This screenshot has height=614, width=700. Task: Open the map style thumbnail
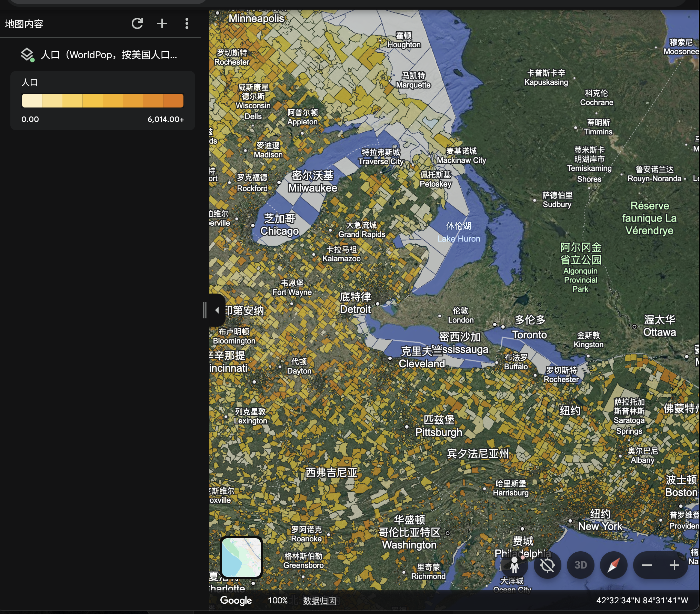point(241,557)
